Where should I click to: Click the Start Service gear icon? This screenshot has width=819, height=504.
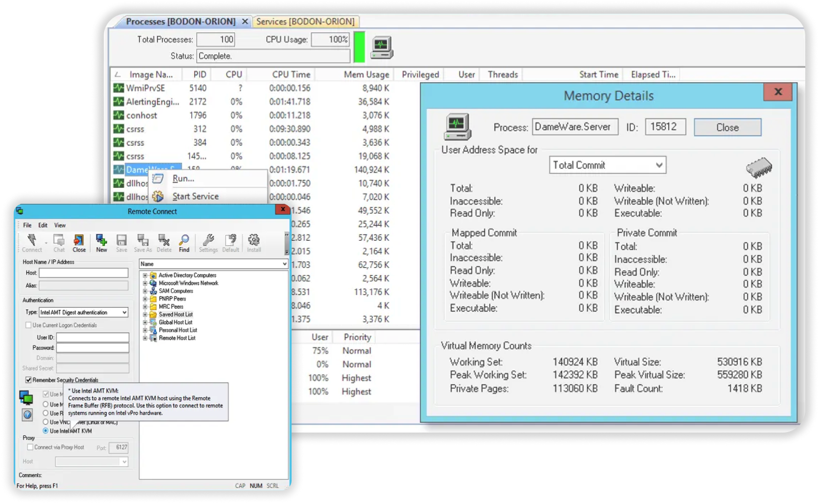coord(158,196)
